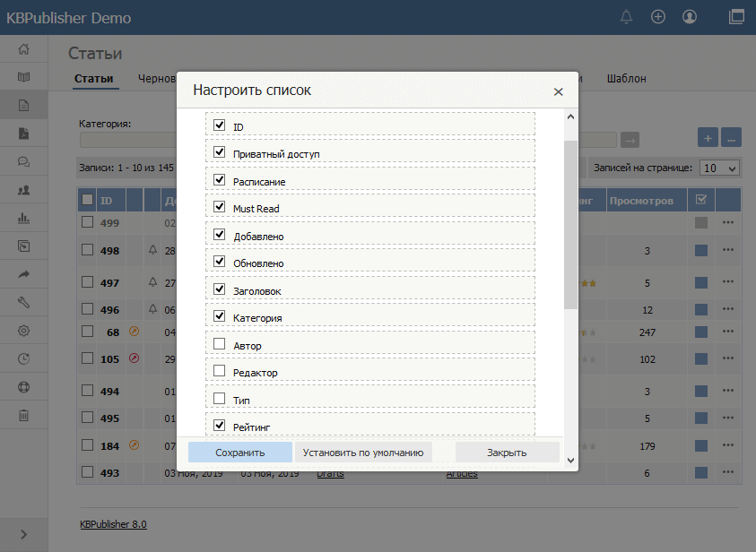Expand the left sidebar with the arrow
This screenshot has height=552, width=756.
[x=23, y=534]
